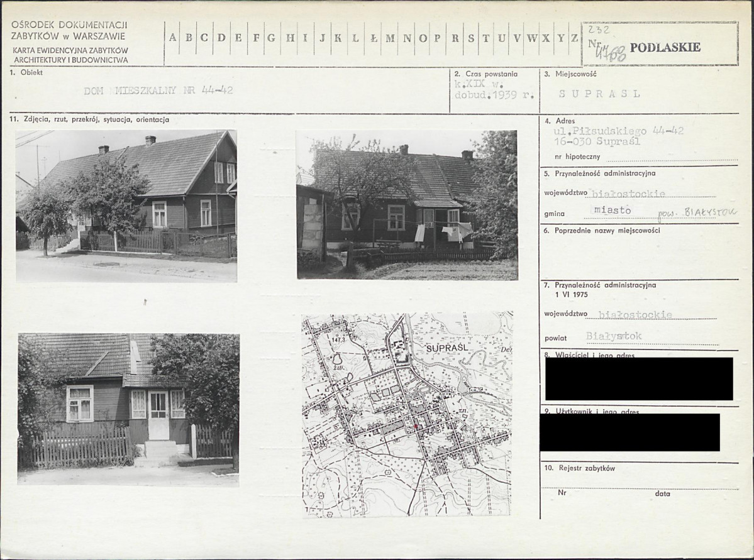Select letter Z in the alphabet strip
754x560 pixels.
574,38
